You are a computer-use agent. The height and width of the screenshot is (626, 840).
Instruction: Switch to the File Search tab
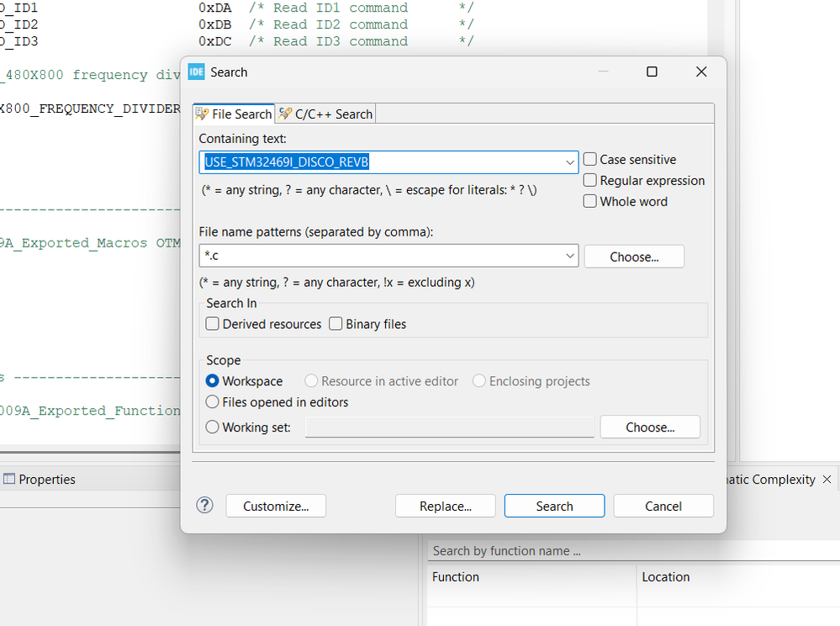(x=234, y=114)
